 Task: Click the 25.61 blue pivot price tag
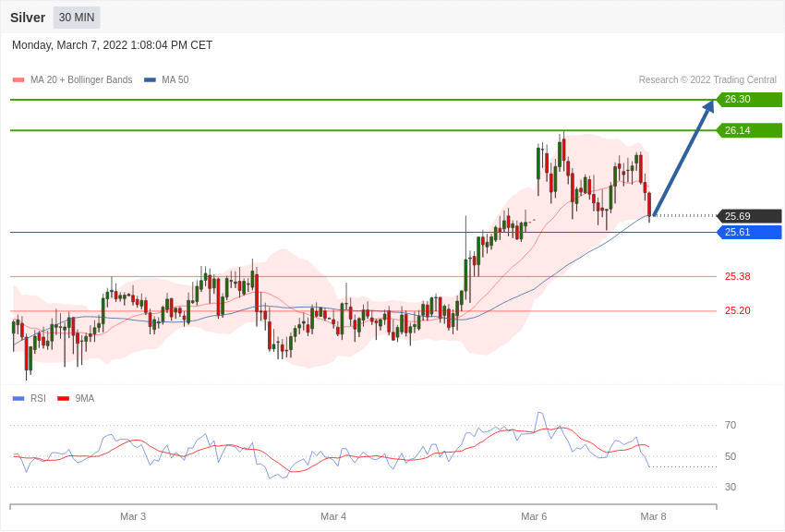pos(750,232)
